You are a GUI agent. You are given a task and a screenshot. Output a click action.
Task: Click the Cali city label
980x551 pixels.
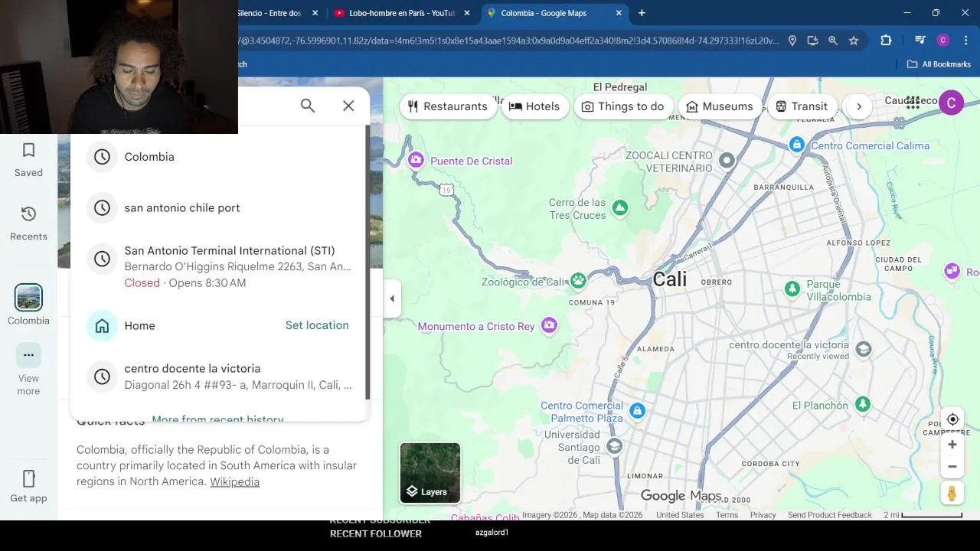[x=670, y=279]
